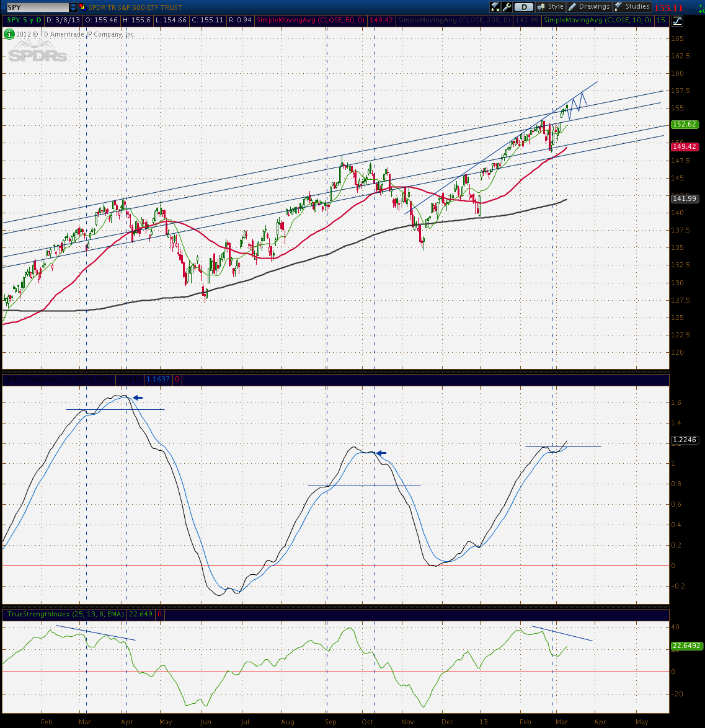Click SimpleMovingAvg (CLOSE, 10, 0) label
Screen dimensions: 705x728
[x=598, y=20]
